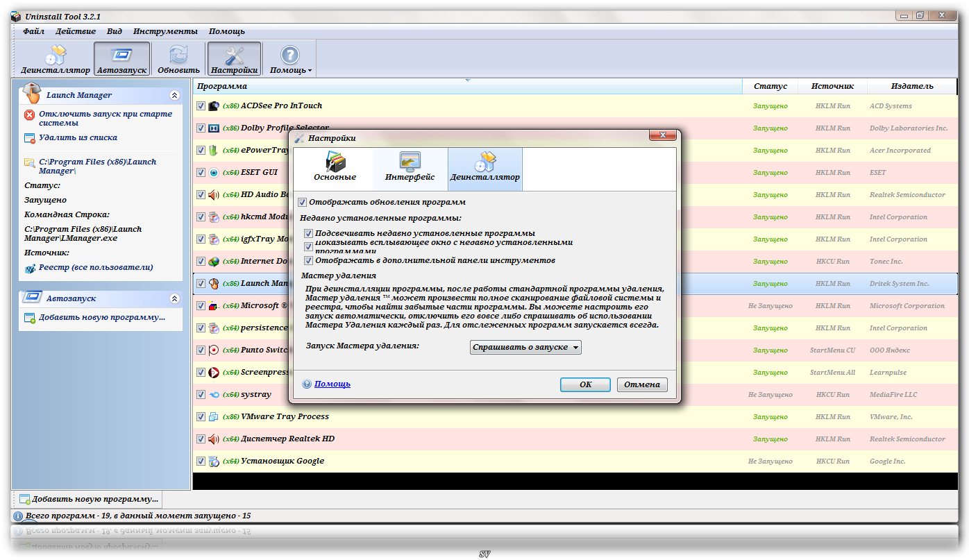
Task: Open the Помощь link in dialog
Action: point(332,384)
